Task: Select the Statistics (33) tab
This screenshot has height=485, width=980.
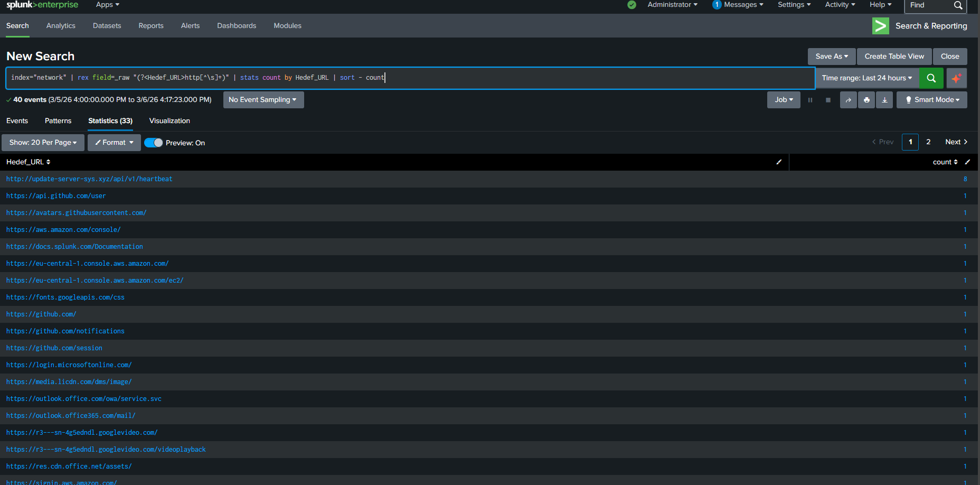Action: pos(110,121)
